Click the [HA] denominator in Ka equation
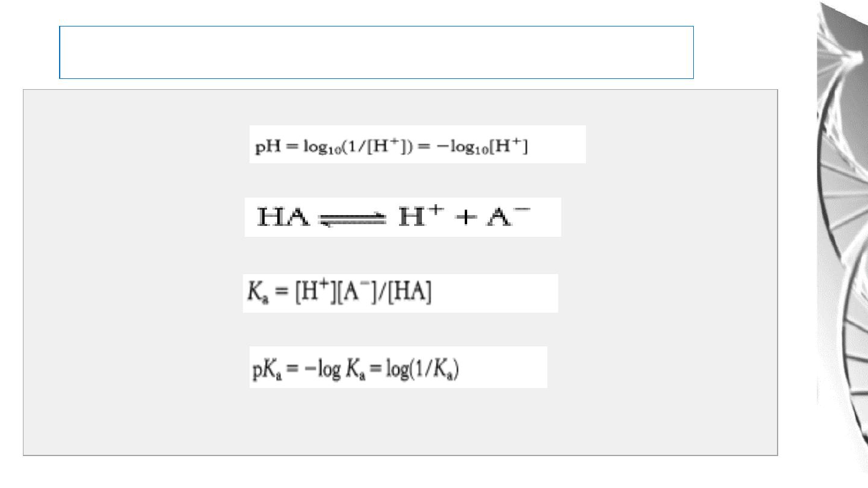868x488 pixels. 411,293
